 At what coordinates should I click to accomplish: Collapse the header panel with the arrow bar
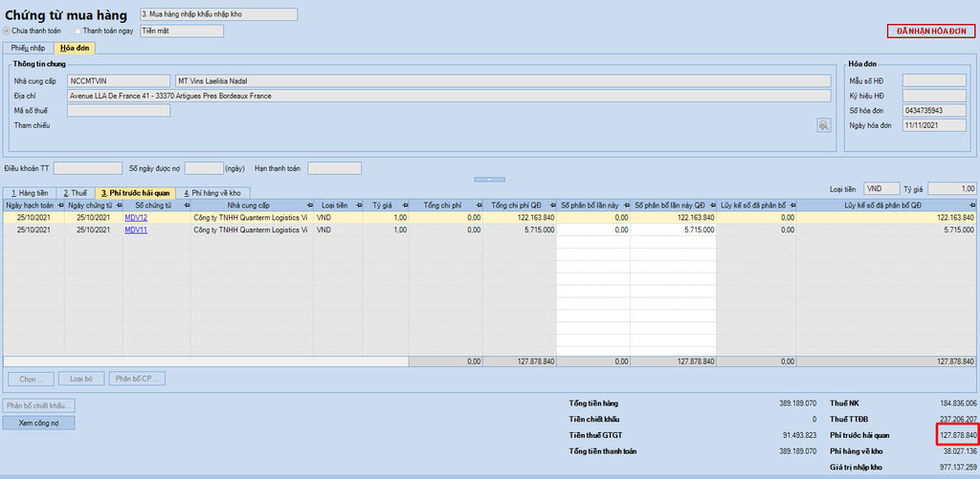pyautogui.click(x=489, y=179)
